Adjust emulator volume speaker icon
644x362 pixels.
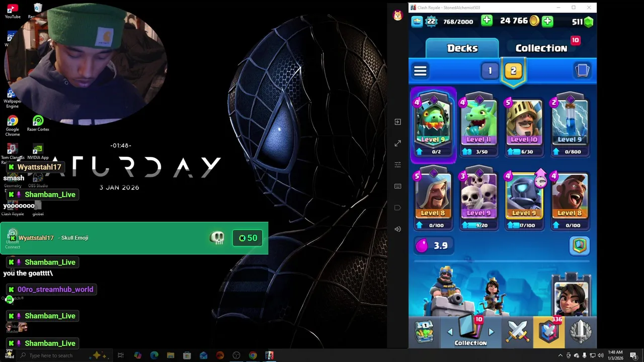(x=397, y=229)
